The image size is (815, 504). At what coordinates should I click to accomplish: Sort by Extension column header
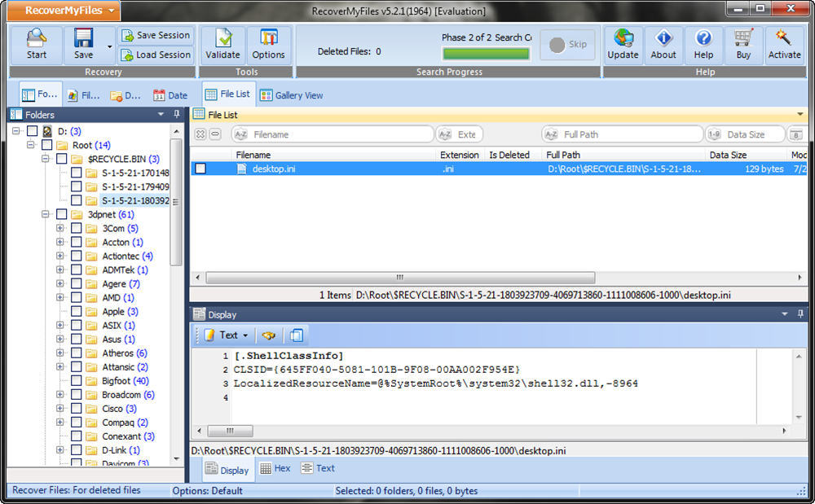460,155
